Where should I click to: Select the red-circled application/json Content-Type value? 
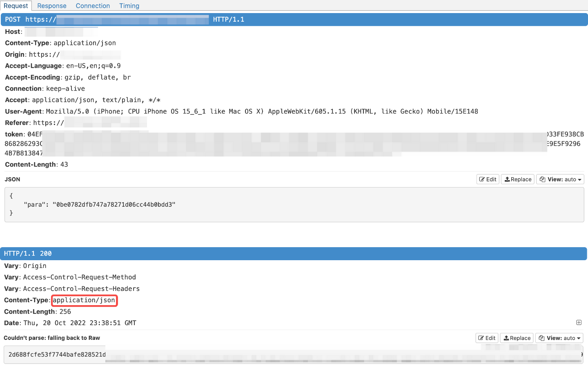(x=84, y=300)
